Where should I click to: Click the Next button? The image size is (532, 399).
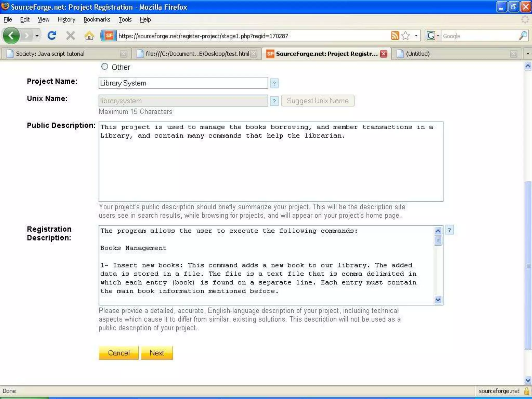[157, 353]
